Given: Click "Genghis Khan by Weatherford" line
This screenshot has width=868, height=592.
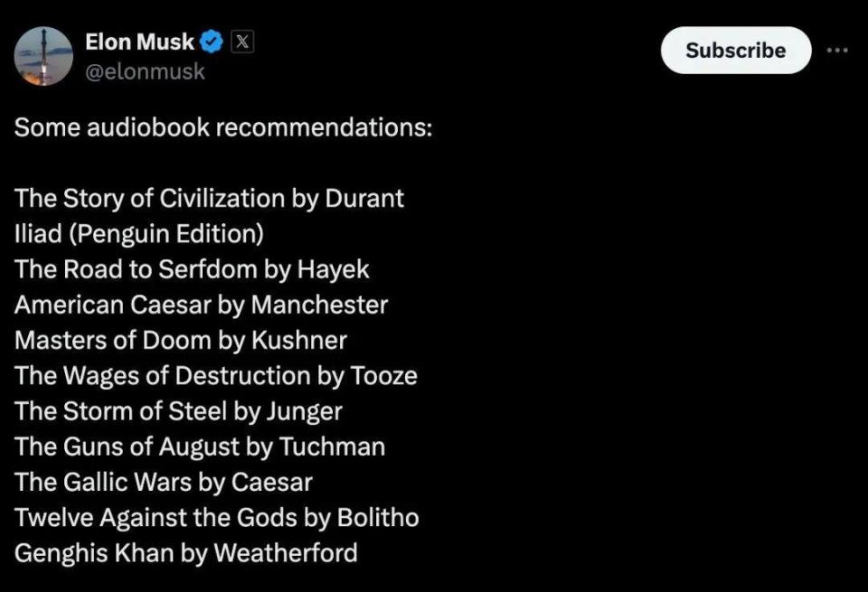Looking at the screenshot, I should (x=186, y=553).
